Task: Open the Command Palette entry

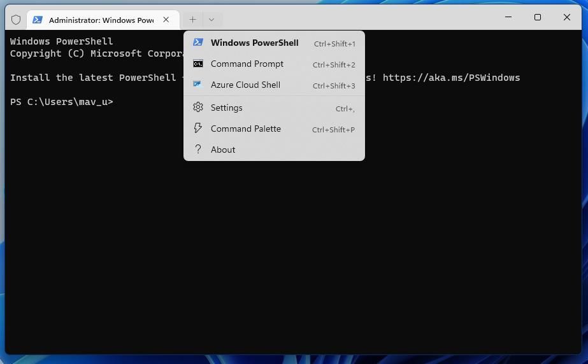Action: (274, 129)
